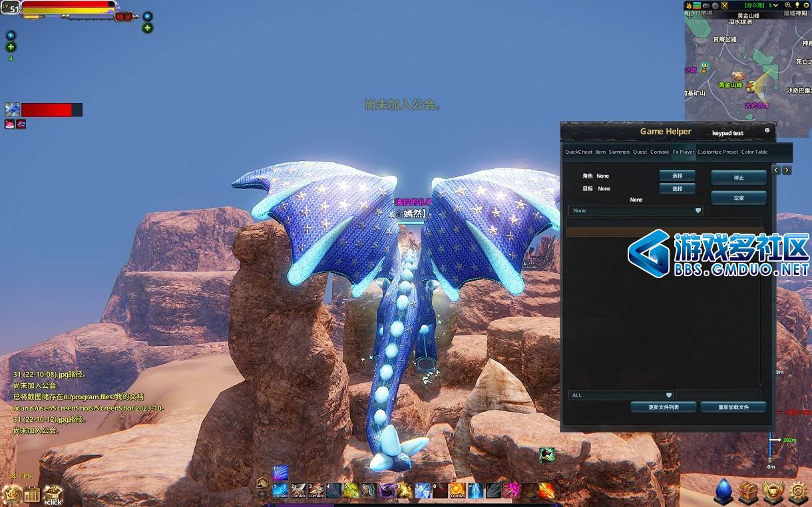
Task: Click the 重新加载文件 button
Action: pos(733,407)
